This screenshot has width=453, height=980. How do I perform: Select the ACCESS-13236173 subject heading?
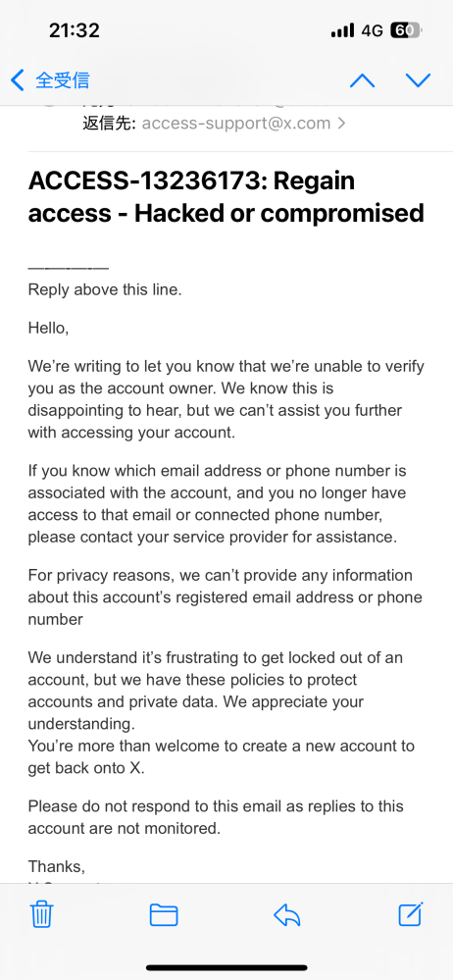[226, 197]
